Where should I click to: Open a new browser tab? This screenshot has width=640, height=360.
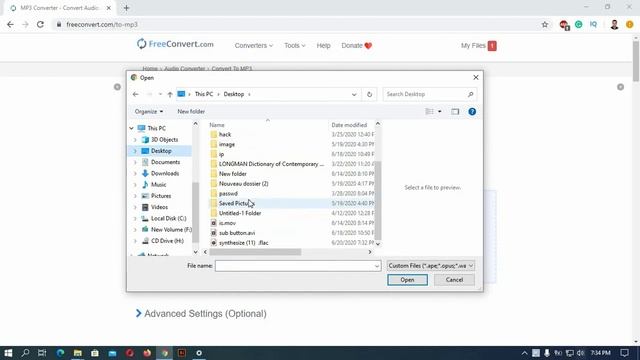[126, 8]
